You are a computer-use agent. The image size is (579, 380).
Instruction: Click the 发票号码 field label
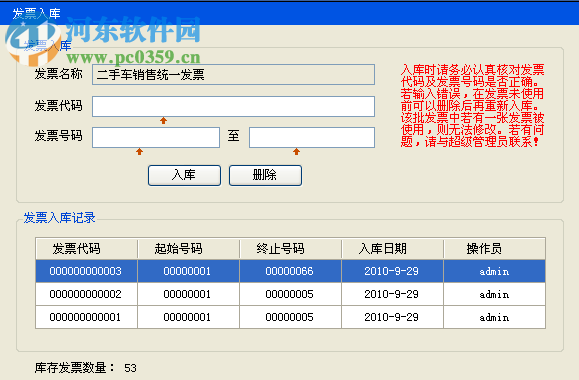[x=58, y=136]
